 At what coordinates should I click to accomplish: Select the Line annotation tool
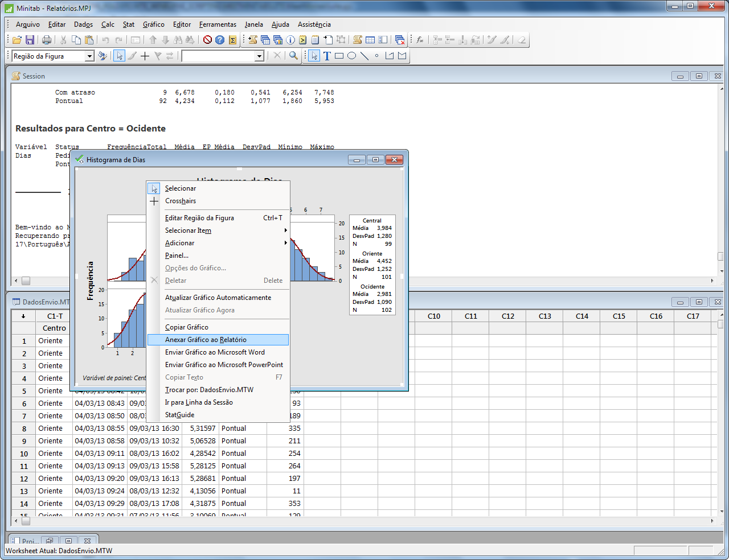(364, 56)
